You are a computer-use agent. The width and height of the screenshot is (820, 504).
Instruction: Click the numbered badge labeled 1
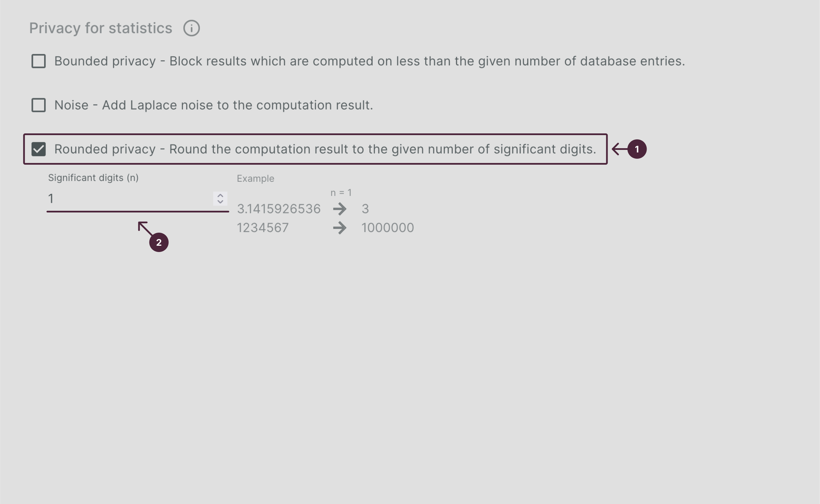click(x=638, y=149)
